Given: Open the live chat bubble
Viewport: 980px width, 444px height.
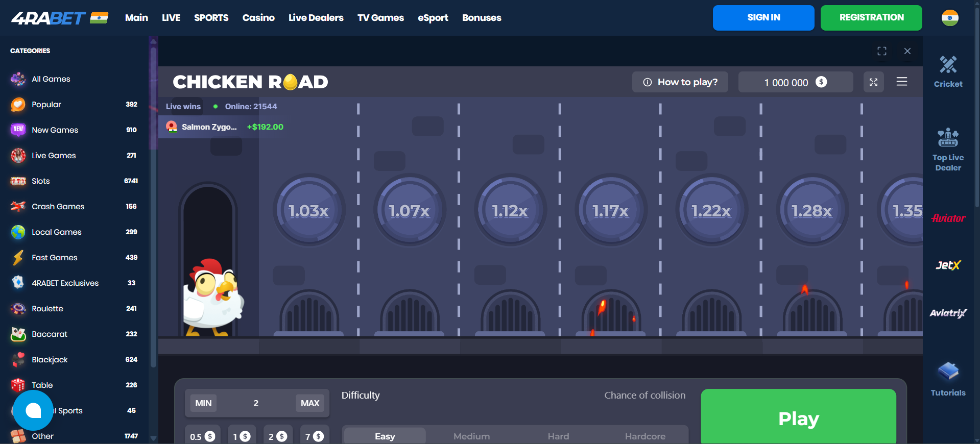Looking at the screenshot, I should click(33, 410).
